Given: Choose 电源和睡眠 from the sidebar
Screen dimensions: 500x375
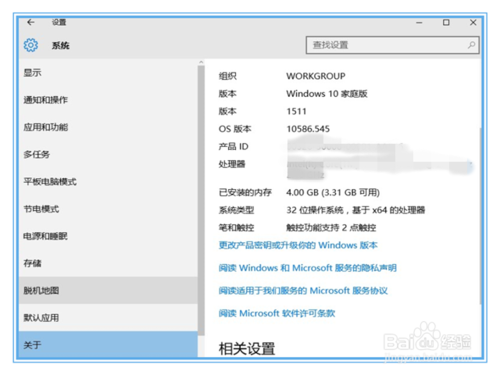Looking at the screenshot, I should click(x=108, y=236).
